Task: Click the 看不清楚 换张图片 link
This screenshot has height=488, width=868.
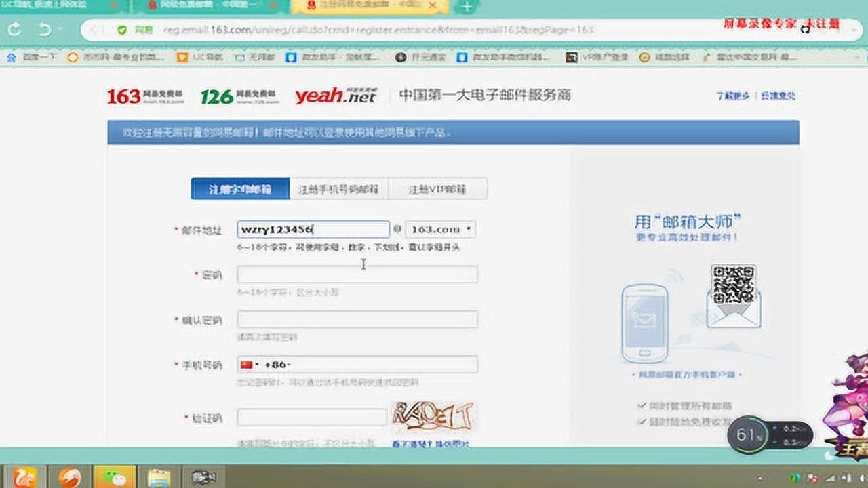Action: (431, 444)
